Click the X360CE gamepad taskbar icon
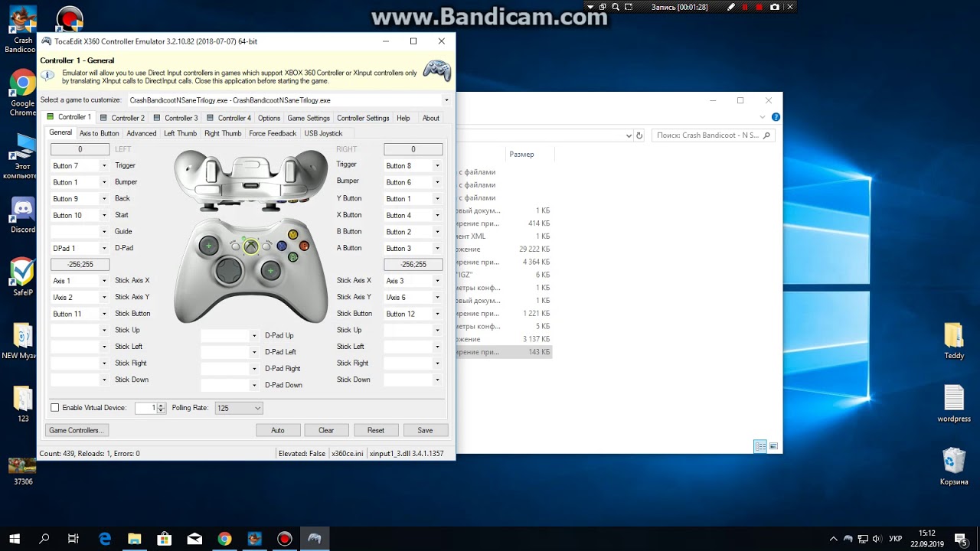Image resolution: width=980 pixels, height=551 pixels. point(314,539)
